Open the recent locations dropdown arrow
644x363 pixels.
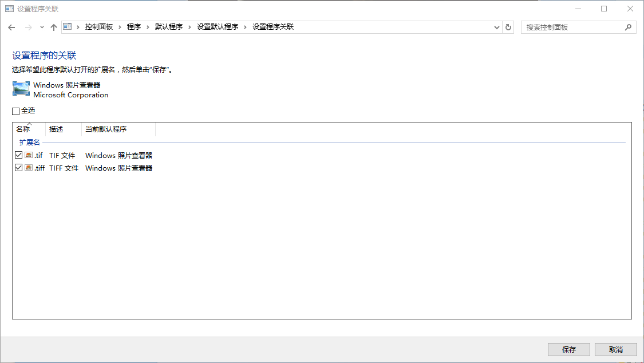coord(42,27)
